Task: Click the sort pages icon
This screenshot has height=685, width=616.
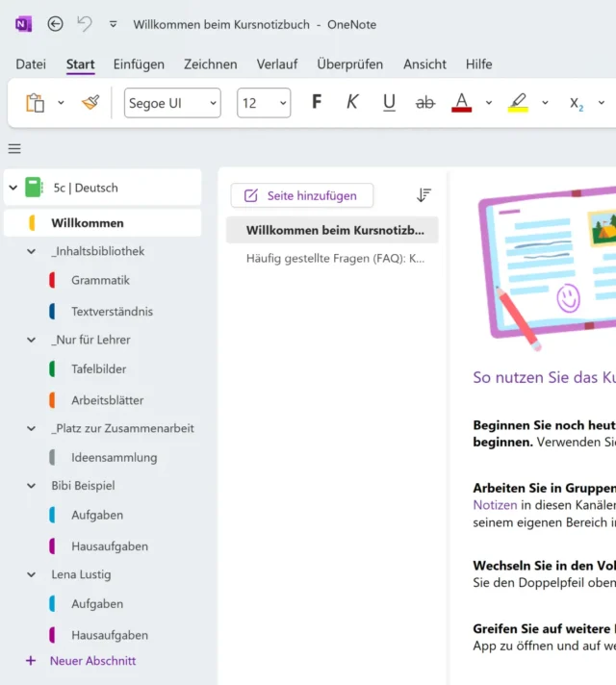Action: (423, 195)
